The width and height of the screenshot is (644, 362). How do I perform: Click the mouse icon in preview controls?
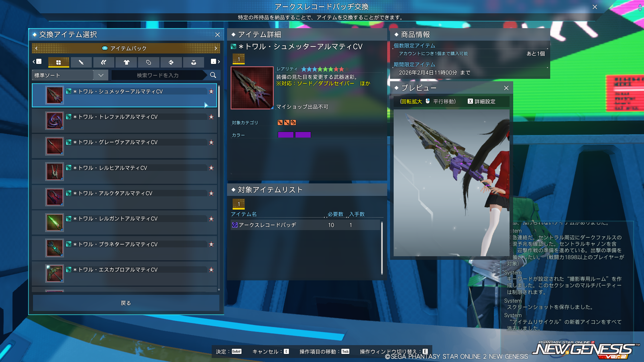(428, 101)
